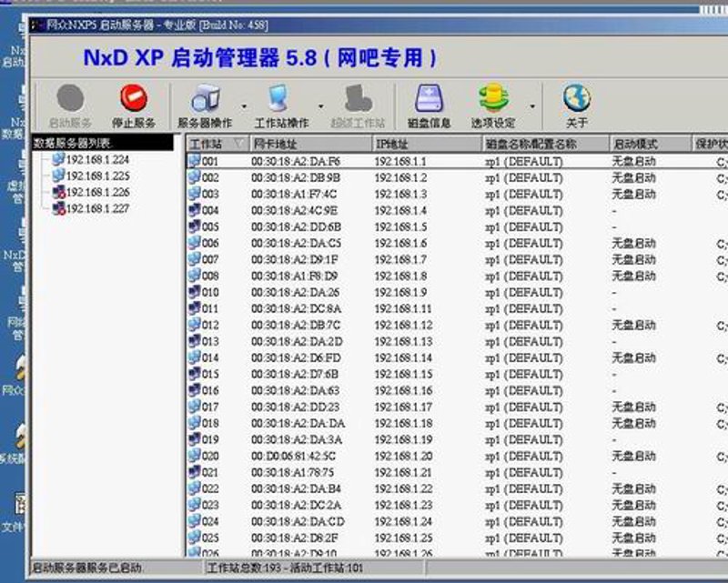Select IP address 192.168.1.25
The image size is (728, 583).
(x=403, y=538)
